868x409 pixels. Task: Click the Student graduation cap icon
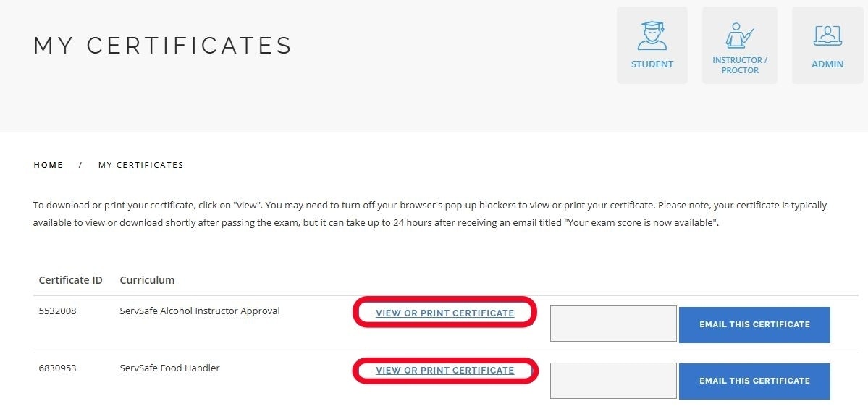652,35
